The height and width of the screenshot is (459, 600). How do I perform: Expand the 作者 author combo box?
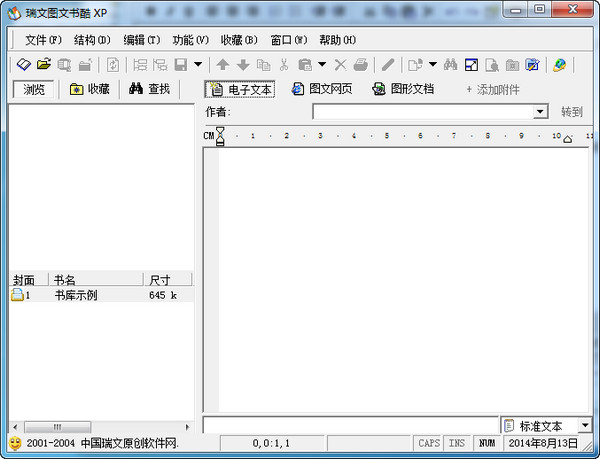point(540,112)
